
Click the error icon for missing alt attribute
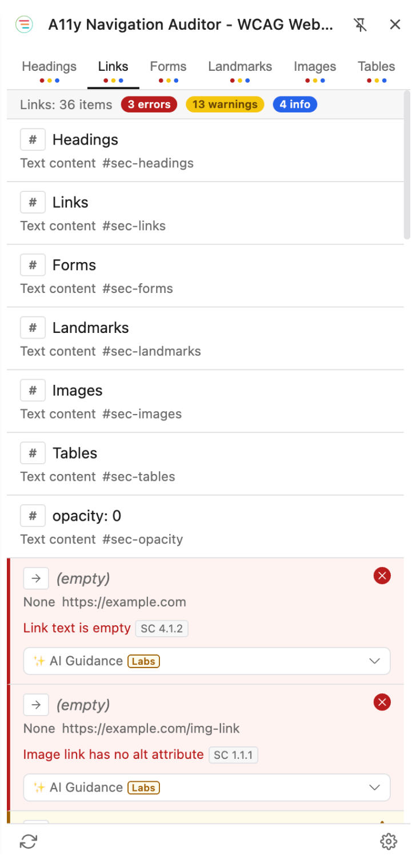[x=382, y=702]
